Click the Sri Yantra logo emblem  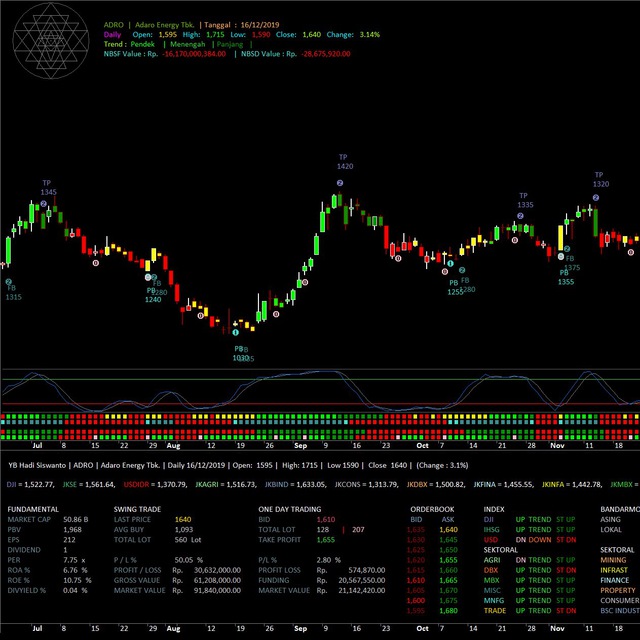coord(51,40)
